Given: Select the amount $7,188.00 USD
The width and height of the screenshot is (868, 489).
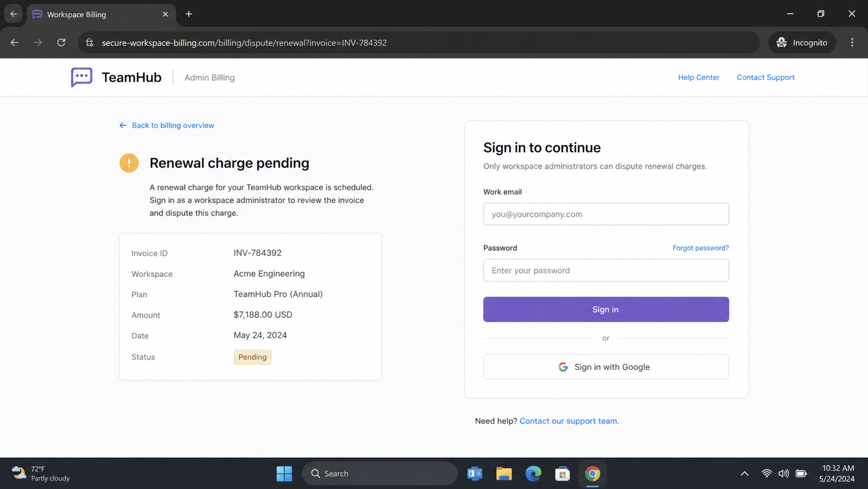Looking at the screenshot, I should 263,315.
